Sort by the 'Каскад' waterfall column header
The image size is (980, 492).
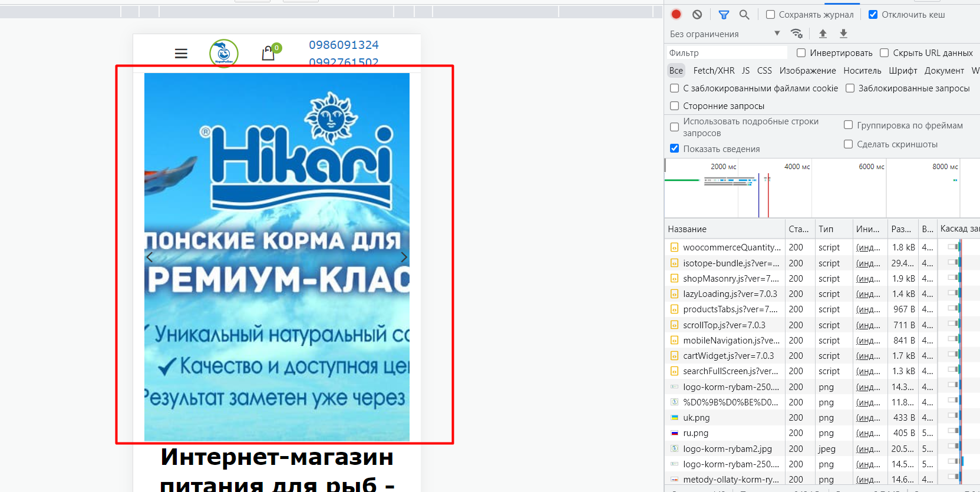[958, 229]
